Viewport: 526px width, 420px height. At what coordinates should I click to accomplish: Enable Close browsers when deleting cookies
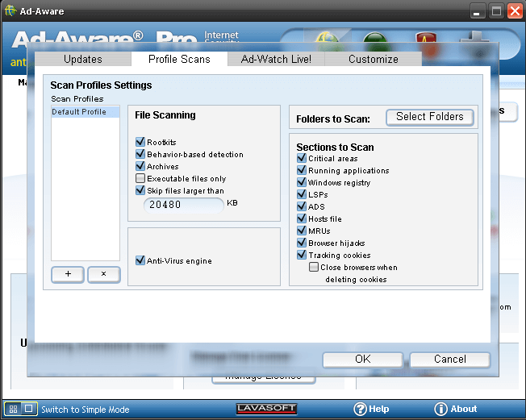[x=314, y=267]
